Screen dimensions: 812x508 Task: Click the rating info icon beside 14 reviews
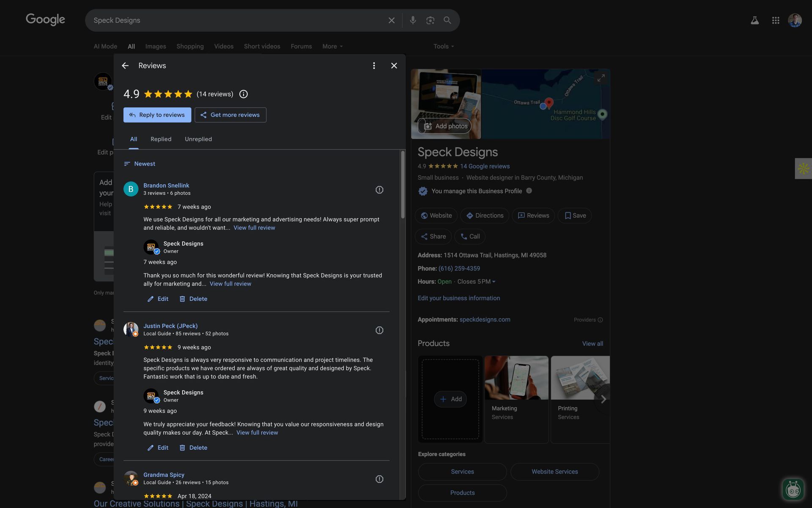pyautogui.click(x=244, y=94)
